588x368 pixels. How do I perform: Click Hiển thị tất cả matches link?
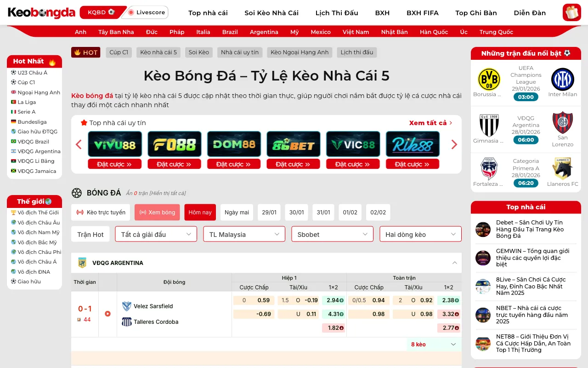(167, 193)
